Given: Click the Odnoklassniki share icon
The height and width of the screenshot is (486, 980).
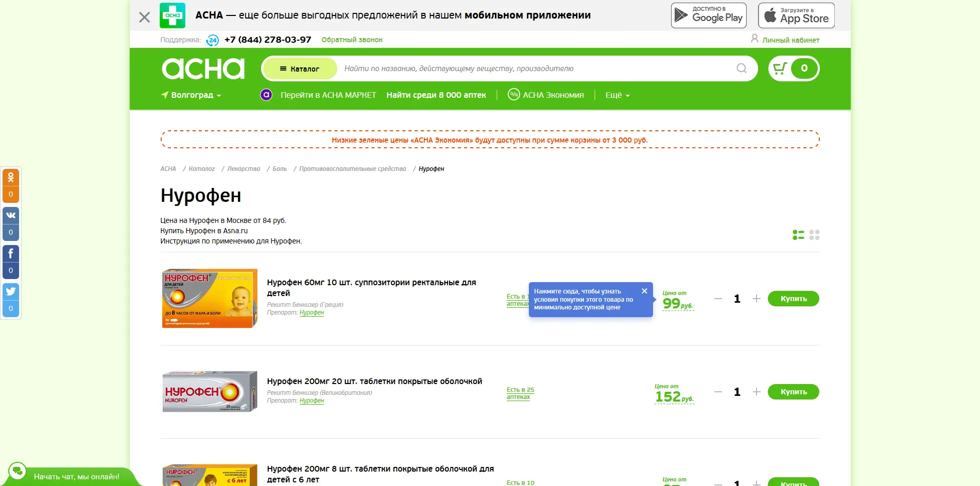Looking at the screenshot, I should point(11,178).
